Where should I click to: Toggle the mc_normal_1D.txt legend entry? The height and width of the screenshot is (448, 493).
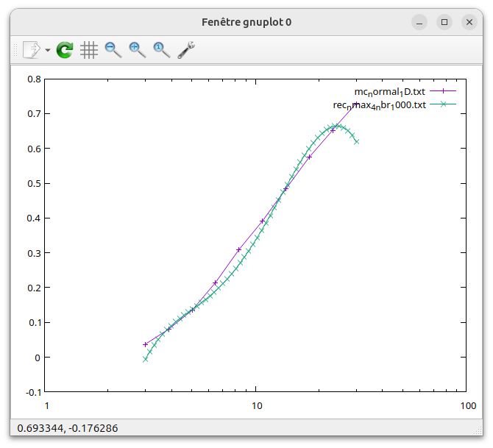tap(389, 92)
